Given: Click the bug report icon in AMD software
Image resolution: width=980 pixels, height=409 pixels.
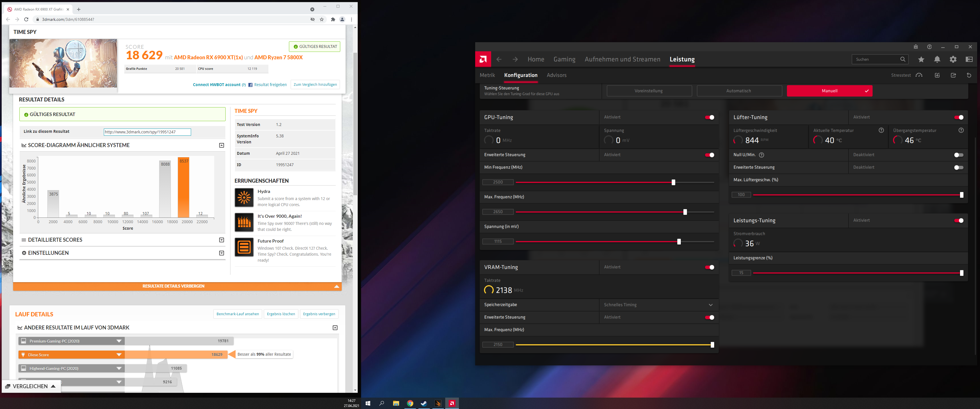Looking at the screenshot, I should pos(916,47).
